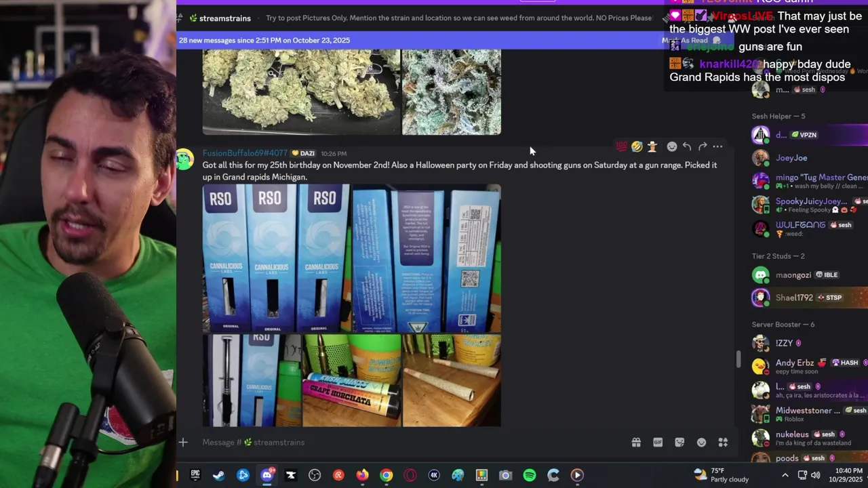Screen dimensions: 868x488
Task: Open the RSO syringe image
Action: (252, 380)
